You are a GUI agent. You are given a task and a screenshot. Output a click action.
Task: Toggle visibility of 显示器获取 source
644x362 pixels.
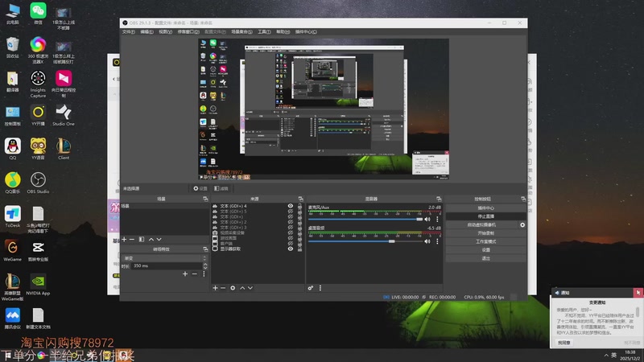point(290,249)
